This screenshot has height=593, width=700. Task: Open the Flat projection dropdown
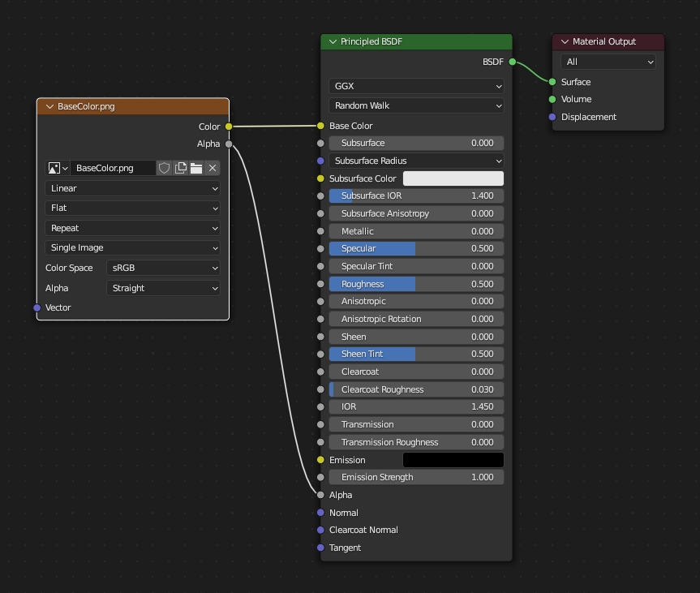coord(132,208)
